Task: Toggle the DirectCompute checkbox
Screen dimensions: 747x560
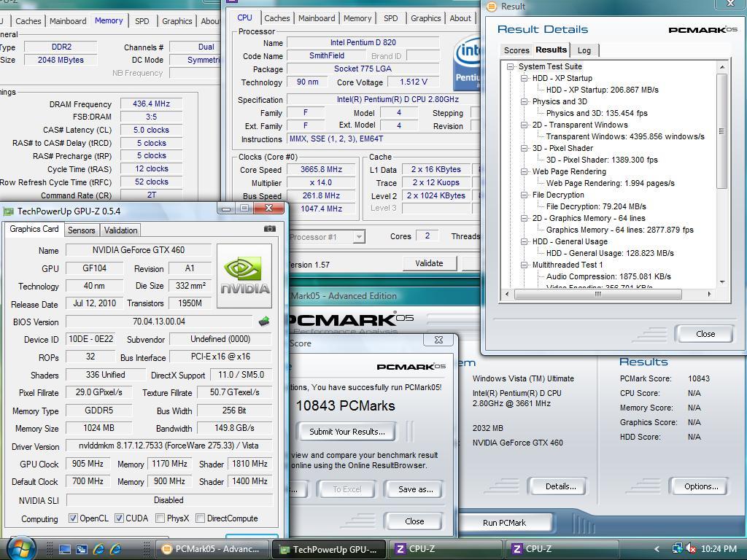Action: point(200,518)
